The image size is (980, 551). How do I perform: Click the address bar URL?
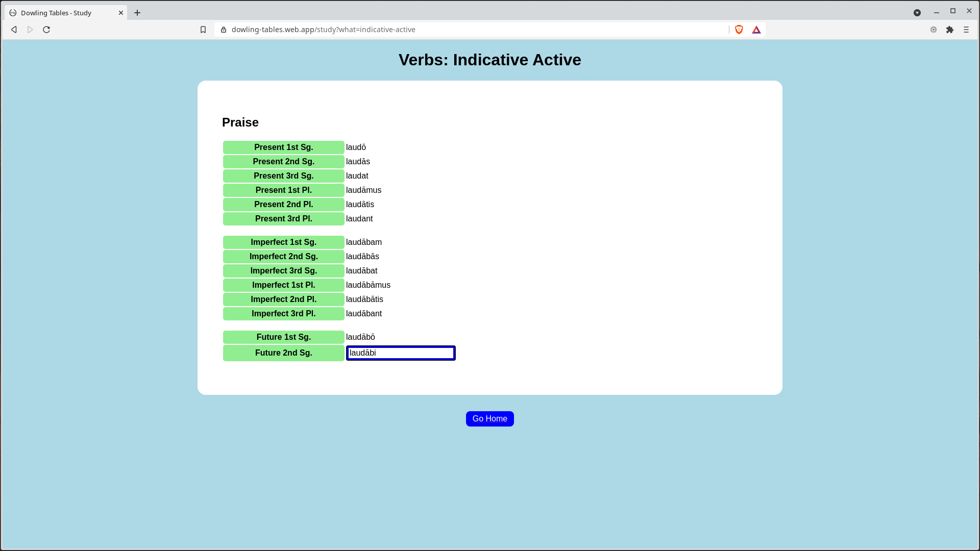[323, 30]
